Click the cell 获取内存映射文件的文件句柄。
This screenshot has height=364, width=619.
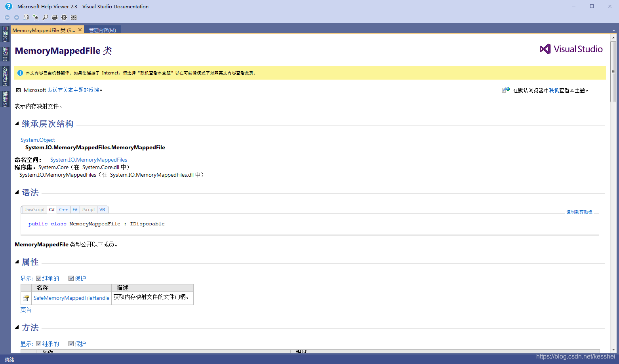coord(152,297)
